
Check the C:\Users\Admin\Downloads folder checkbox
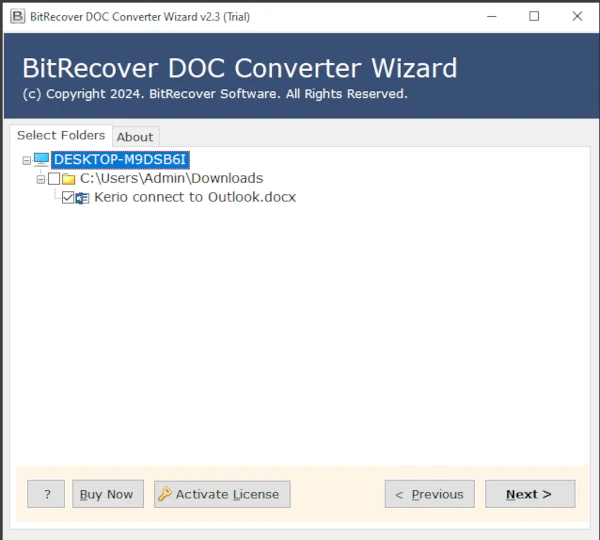click(54, 178)
